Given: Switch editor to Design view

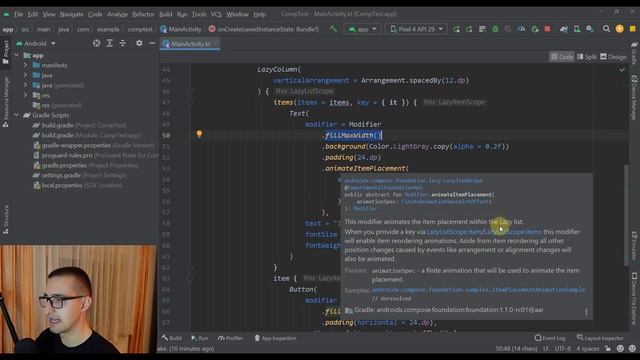Looking at the screenshot, I should [613, 57].
